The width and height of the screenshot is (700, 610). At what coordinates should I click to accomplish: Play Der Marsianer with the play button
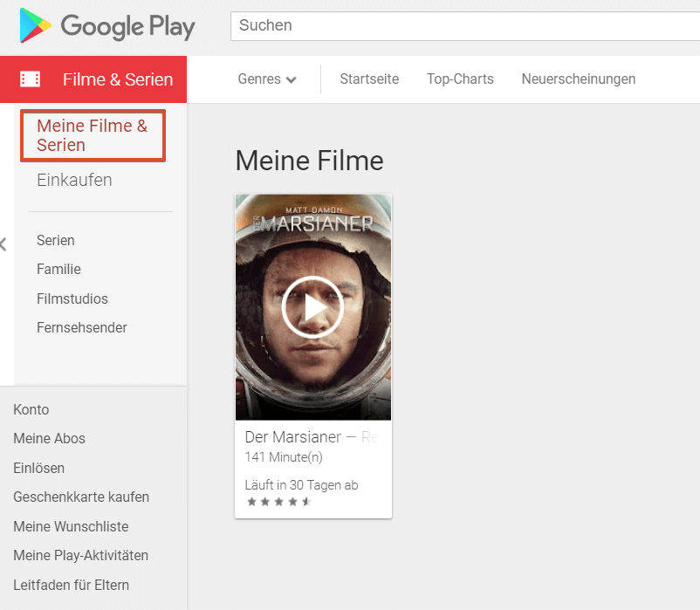(x=312, y=307)
